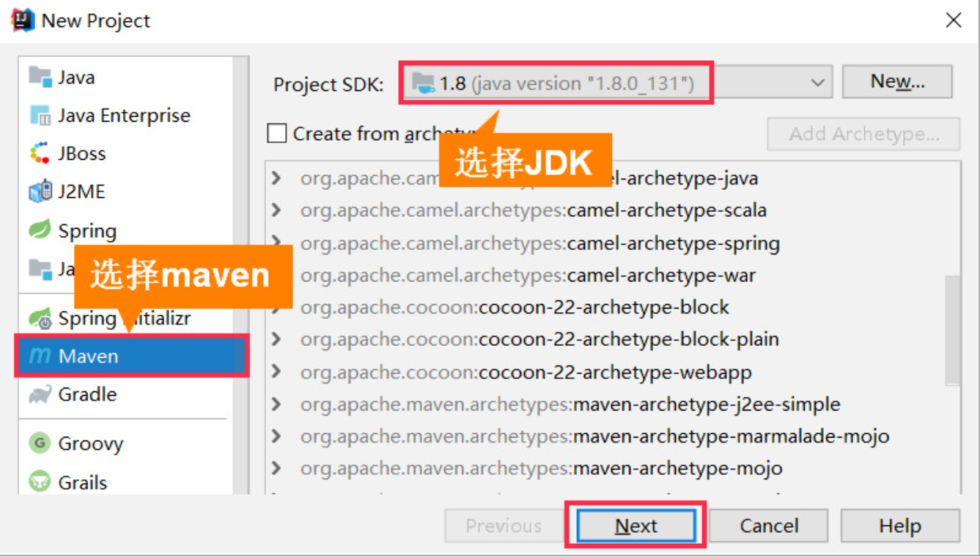The width and height of the screenshot is (980, 557).
Task: Choose the Gradle elephant icon
Action: [40, 394]
